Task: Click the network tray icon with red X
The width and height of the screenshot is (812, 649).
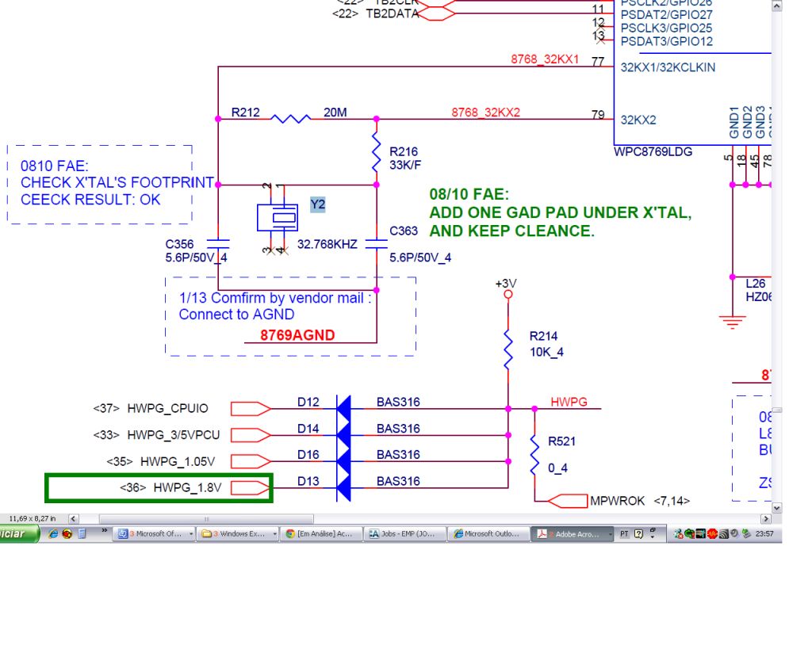Action: [678, 533]
